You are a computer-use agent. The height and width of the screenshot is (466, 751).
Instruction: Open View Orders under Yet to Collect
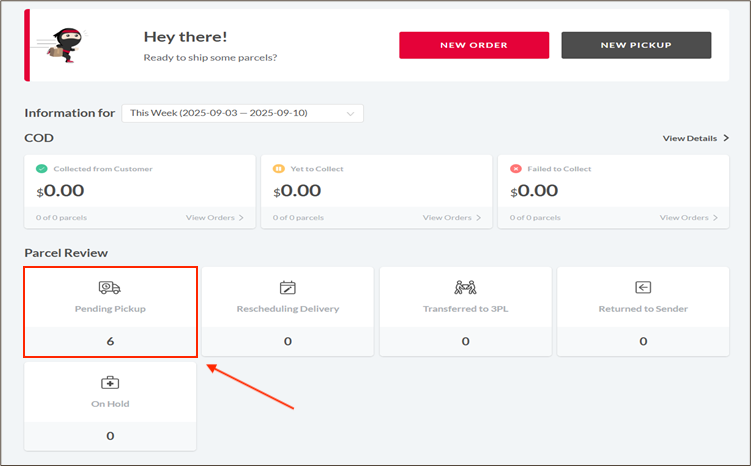(x=452, y=217)
